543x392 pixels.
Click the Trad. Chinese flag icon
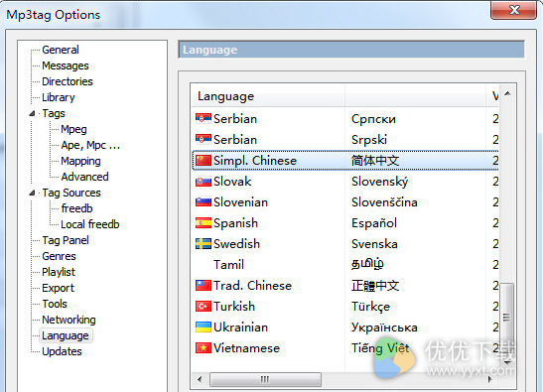click(x=204, y=286)
